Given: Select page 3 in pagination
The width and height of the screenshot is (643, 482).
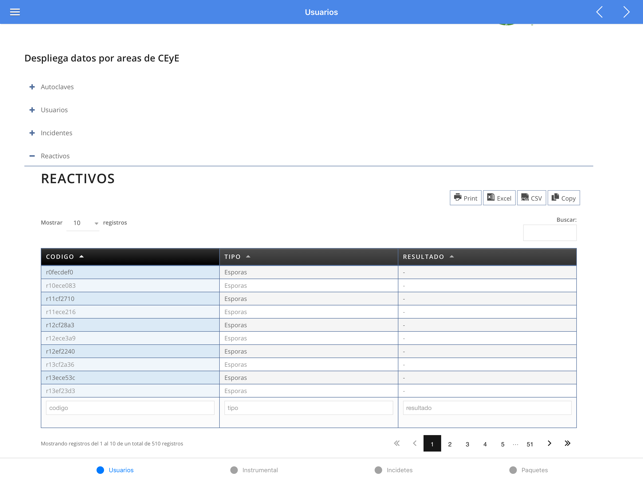Looking at the screenshot, I should pos(467,444).
